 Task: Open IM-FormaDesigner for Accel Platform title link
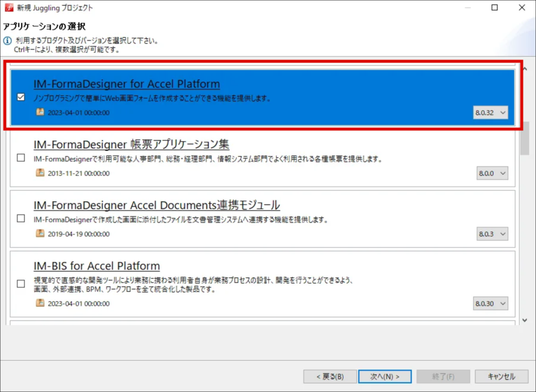coord(126,84)
